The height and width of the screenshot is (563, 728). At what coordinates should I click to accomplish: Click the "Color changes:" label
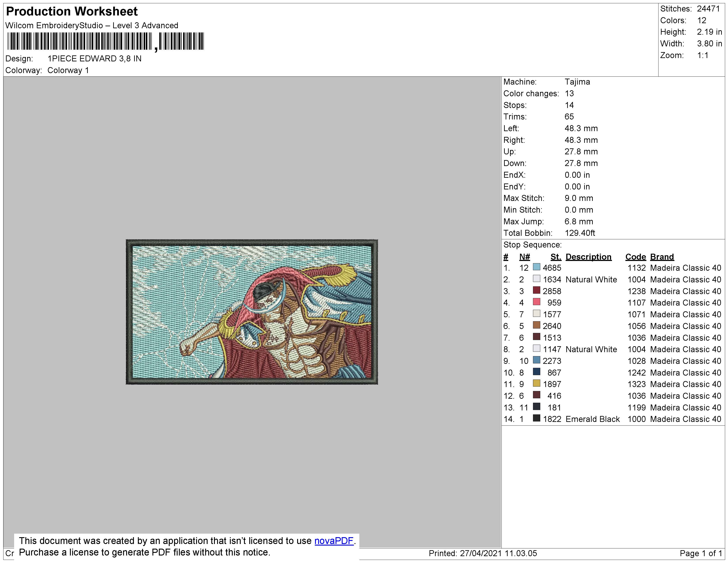pos(531,94)
